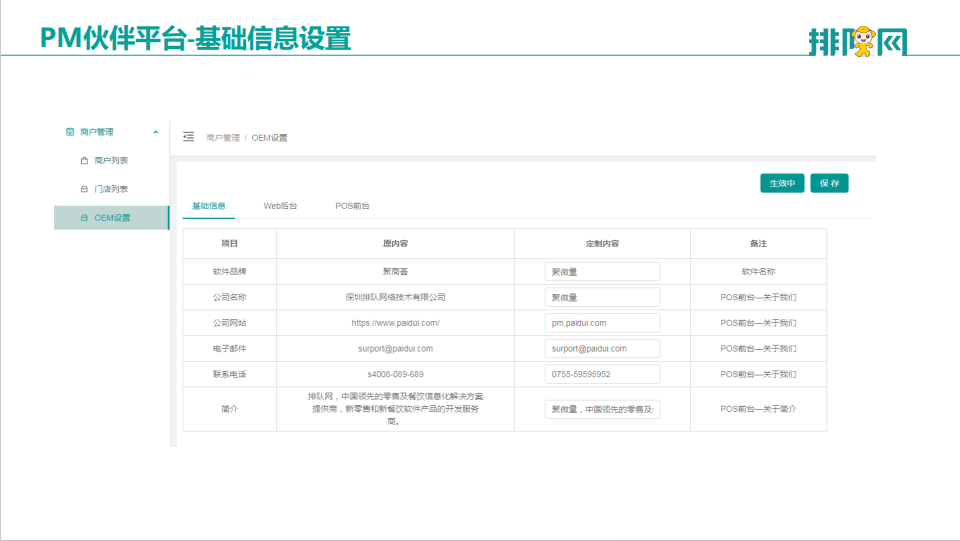Click the 聚商荟 original brand cell

[x=396, y=272]
